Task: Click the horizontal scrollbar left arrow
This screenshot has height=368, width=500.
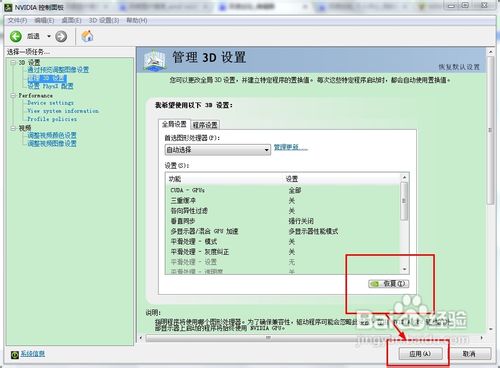Action: tap(141, 338)
